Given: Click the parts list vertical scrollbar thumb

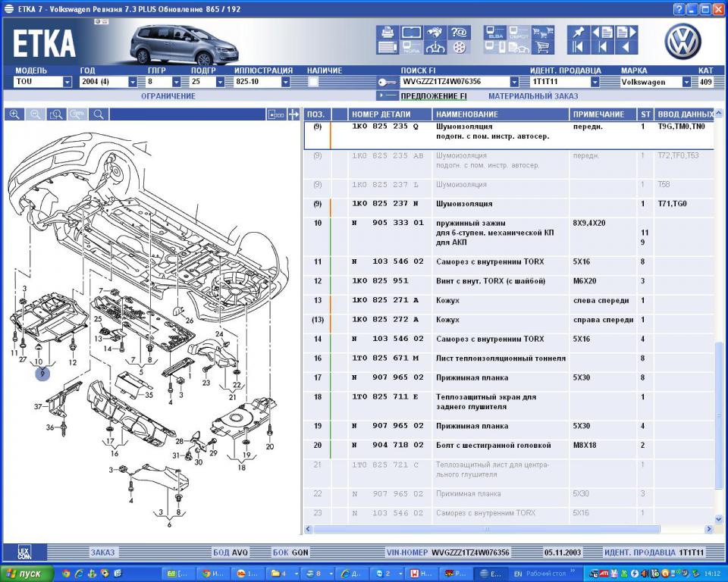Looking at the screenshot, I should coord(719,415).
